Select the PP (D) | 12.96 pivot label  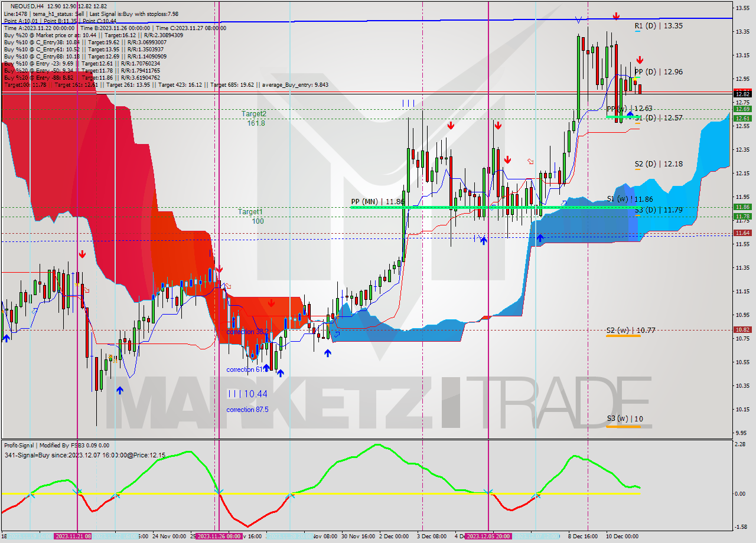(x=659, y=72)
